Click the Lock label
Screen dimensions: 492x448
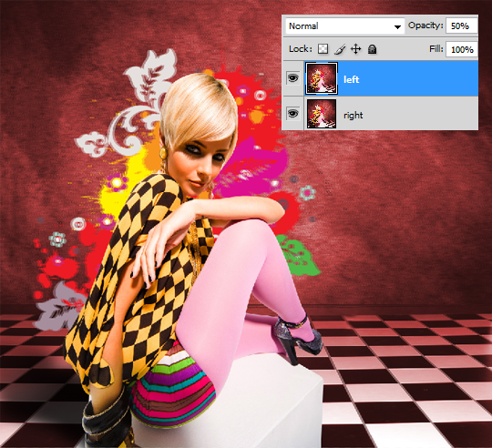click(x=301, y=49)
